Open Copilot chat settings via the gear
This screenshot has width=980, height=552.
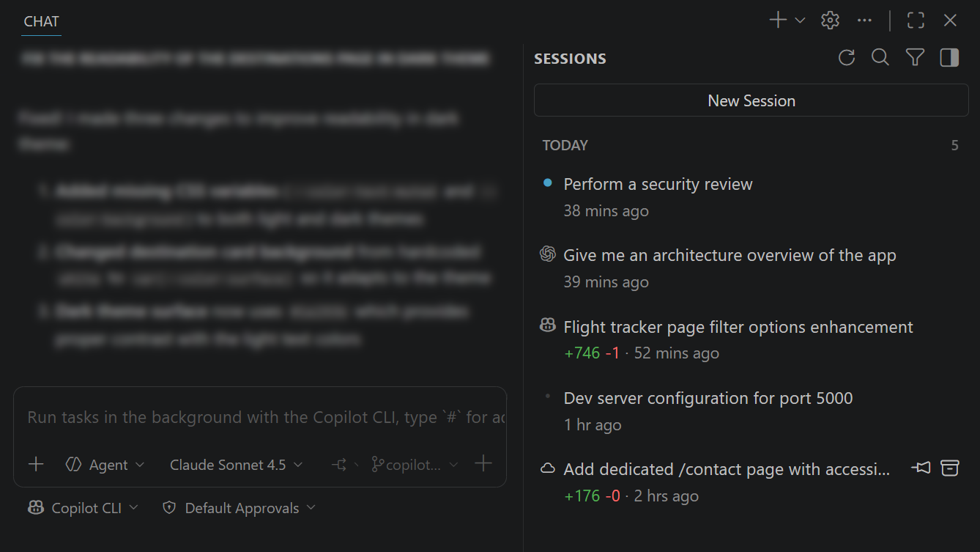coord(829,20)
